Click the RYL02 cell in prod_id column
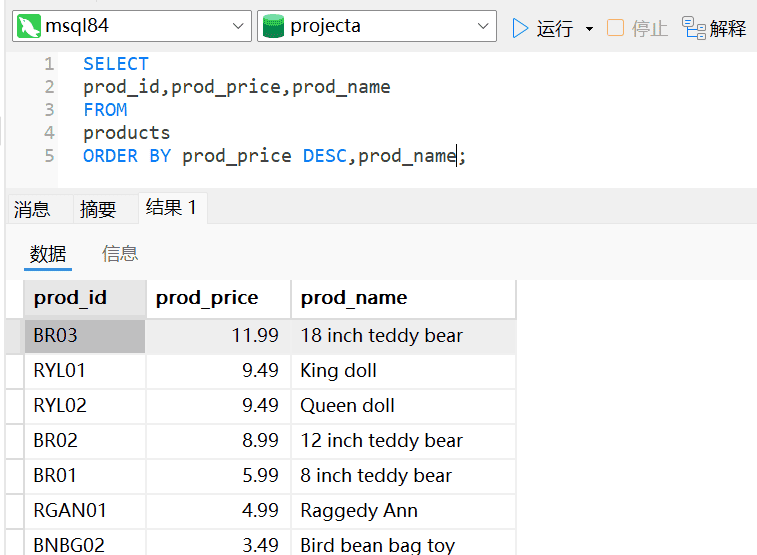The image size is (757, 555). (60, 406)
